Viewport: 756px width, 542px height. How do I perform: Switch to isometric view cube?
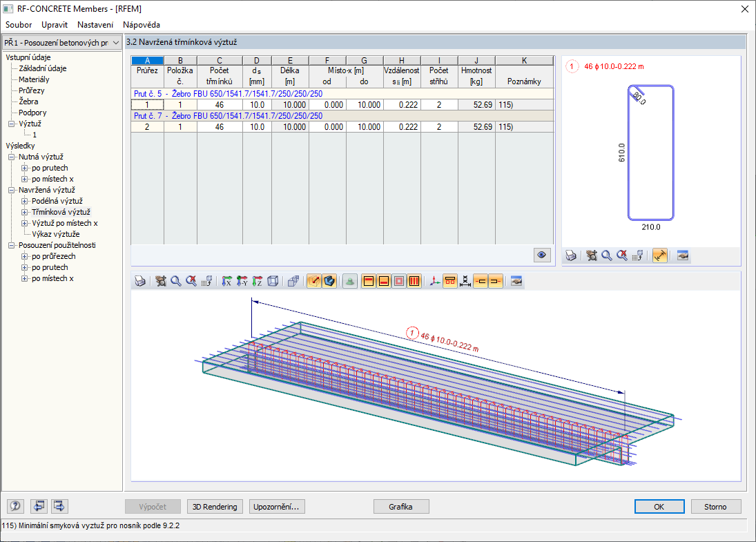tap(273, 281)
